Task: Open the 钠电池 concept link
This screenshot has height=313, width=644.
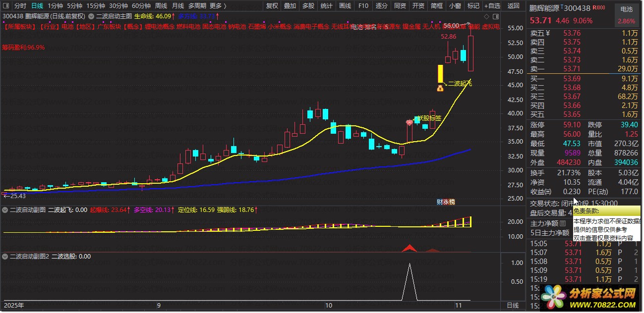Action: click(237, 26)
